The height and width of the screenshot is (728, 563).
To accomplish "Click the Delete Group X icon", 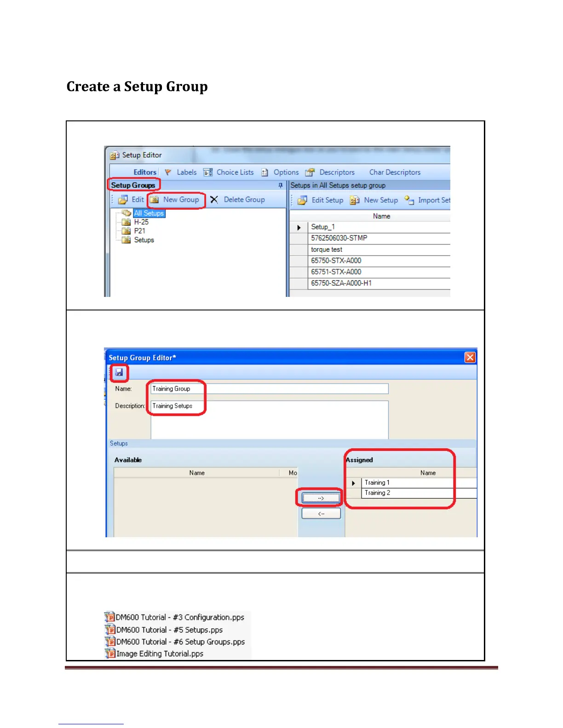I will pos(214,199).
